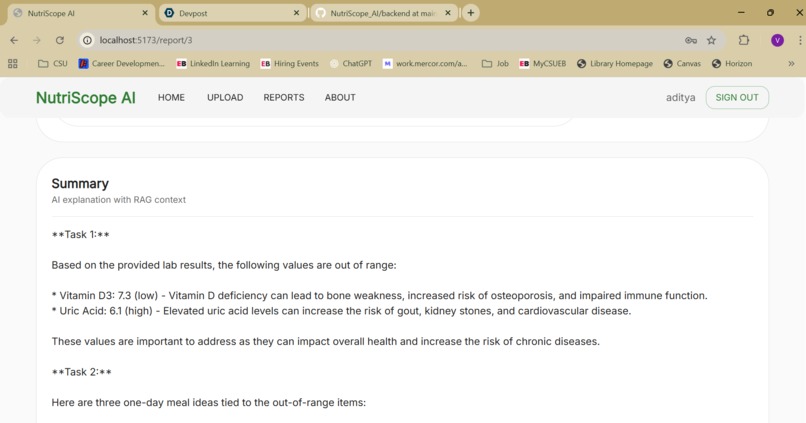This screenshot has height=423, width=806.
Task: Click 'Based on the provided lab results' sentence
Action: click(224, 265)
